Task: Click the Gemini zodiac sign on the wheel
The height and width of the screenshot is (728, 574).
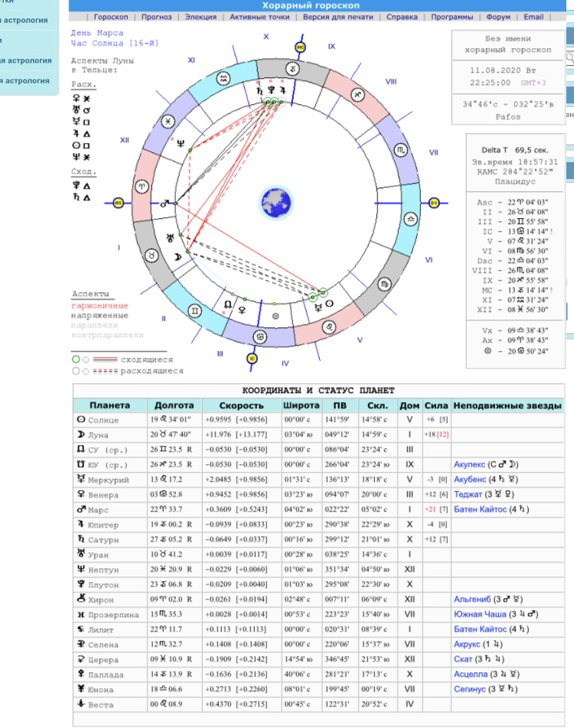Action: [x=195, y=311]
